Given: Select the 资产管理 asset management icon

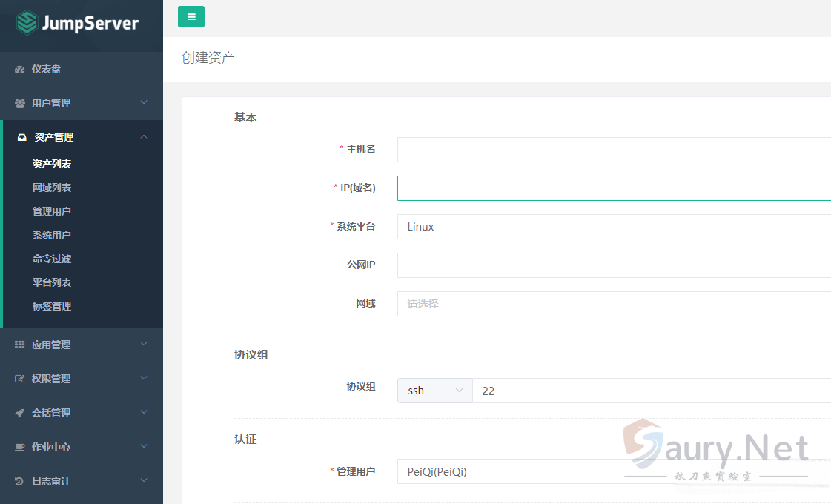Looking at the screenshot, I should [x=20, y=137].
